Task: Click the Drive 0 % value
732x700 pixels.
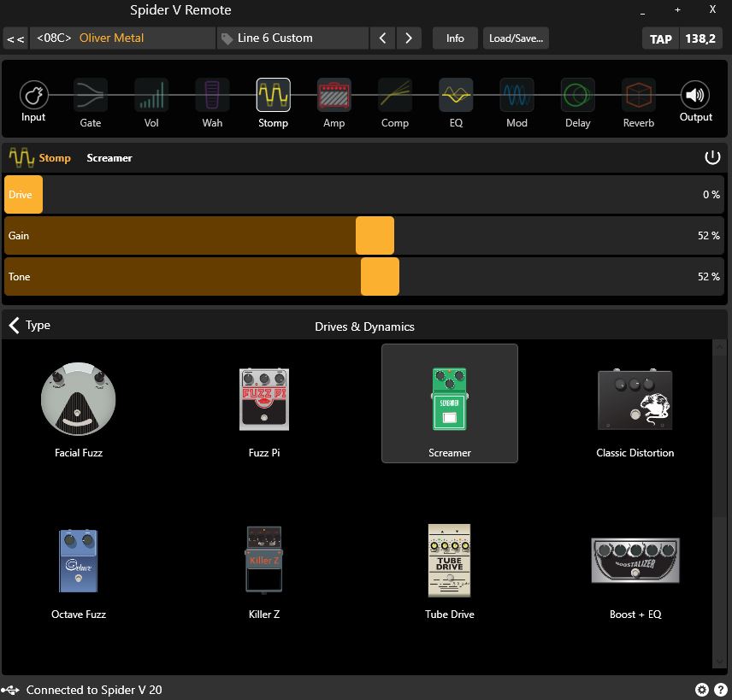Action: coord(711,195)
